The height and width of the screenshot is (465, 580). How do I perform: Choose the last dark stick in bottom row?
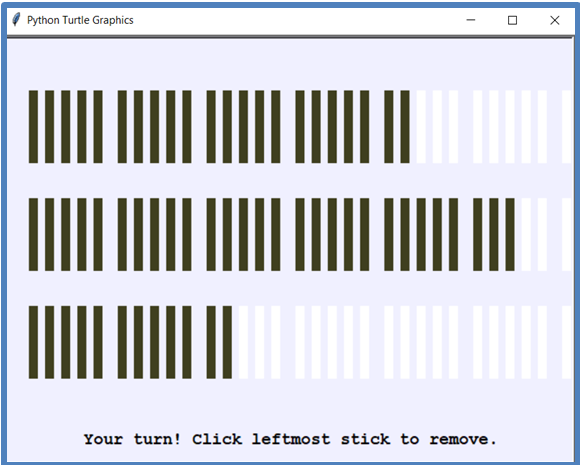coord(227,342)
